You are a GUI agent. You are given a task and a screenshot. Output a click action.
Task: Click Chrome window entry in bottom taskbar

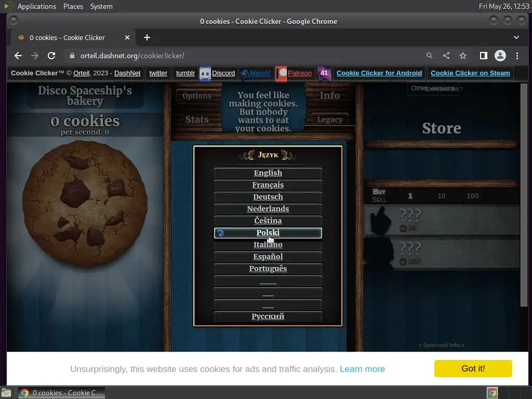(x=61, y=393)
